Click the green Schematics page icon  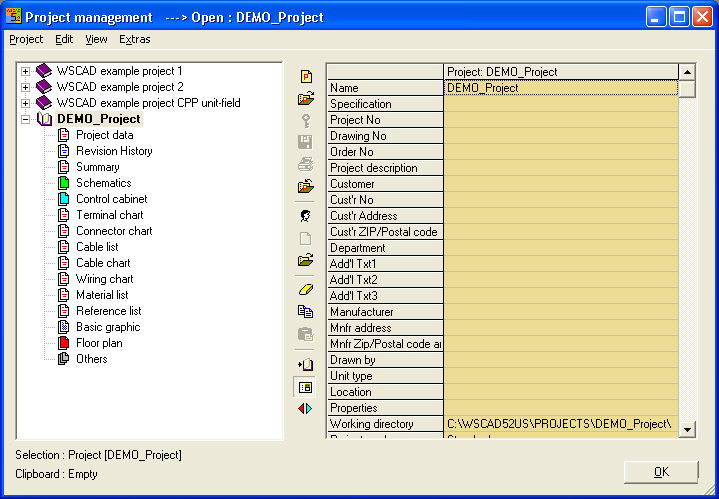pyautogui.click(x=64, y=183)
